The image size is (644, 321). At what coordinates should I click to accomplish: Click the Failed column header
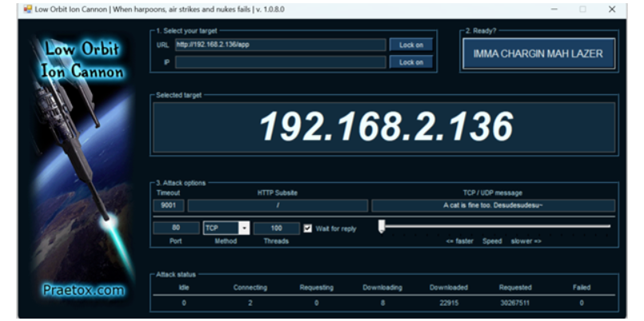click(x=582, y=287)
